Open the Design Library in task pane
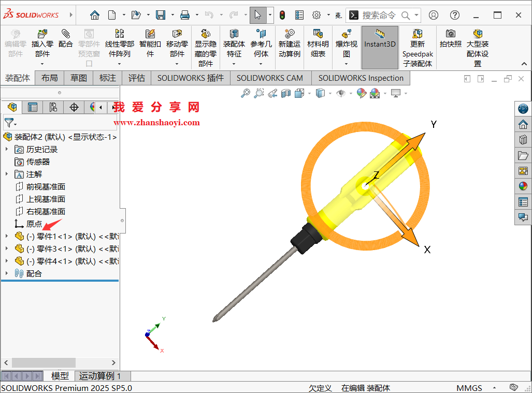 523,139
